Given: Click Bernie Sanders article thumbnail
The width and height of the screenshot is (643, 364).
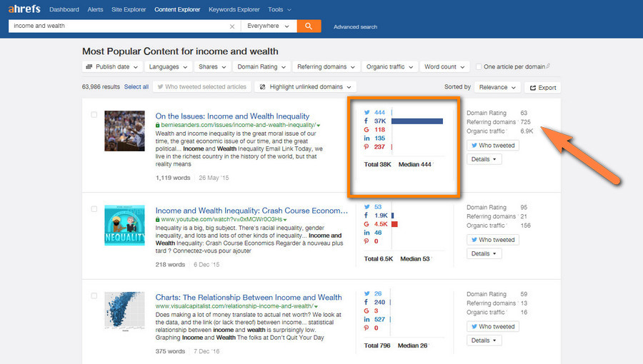Looking at the screenshot, I should 124,131.
